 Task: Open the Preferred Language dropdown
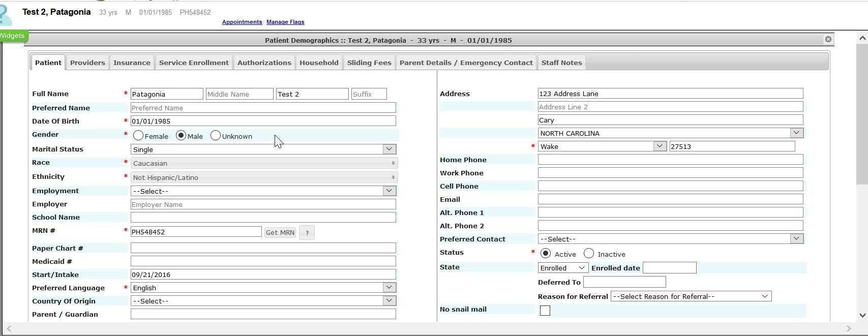[x=263, y=288]
